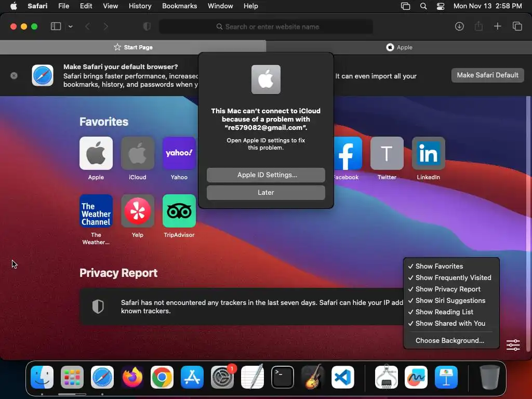
Task: Open the Apple logo system menu
Action: click(14, 6)
